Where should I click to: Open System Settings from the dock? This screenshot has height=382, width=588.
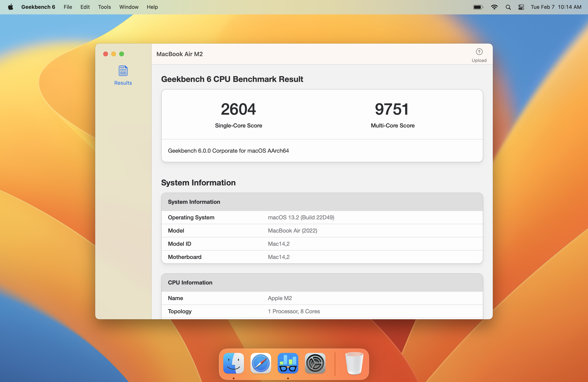tap(315, 363)
